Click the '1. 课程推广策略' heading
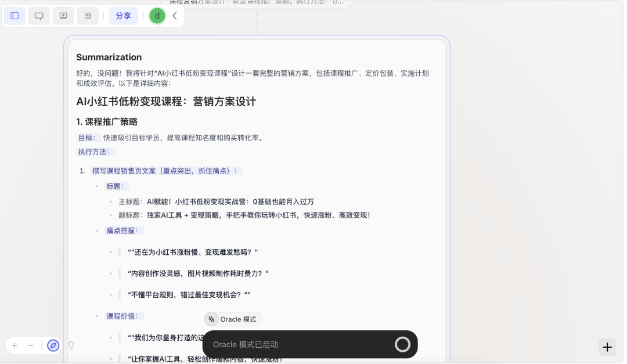The image size is (627, 364). [107, 121]
